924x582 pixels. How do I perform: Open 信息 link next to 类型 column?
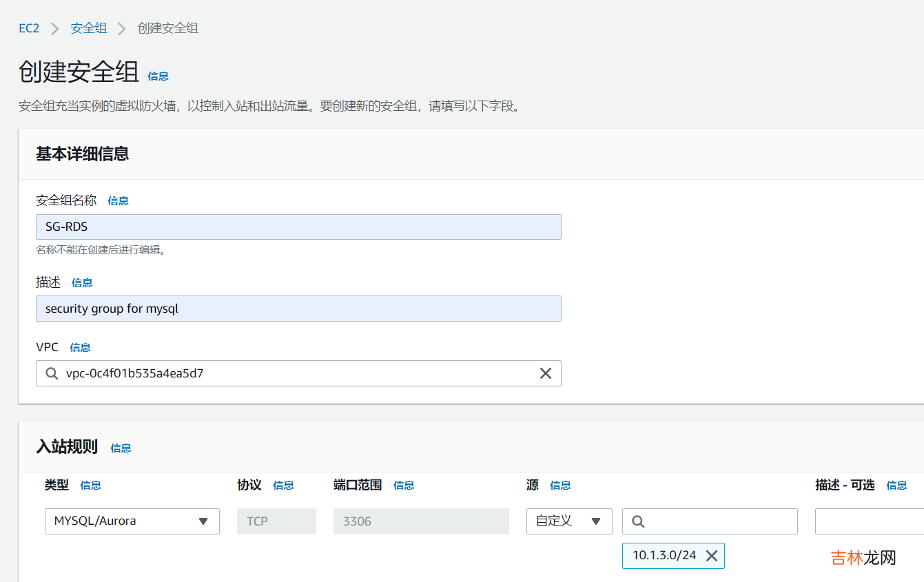[x=91, y=486]
